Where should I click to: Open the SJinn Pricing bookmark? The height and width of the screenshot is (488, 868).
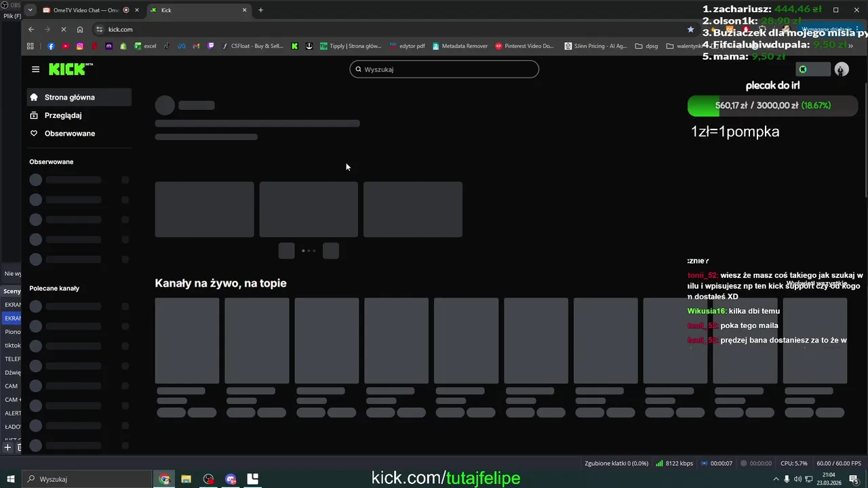point(595,46)
